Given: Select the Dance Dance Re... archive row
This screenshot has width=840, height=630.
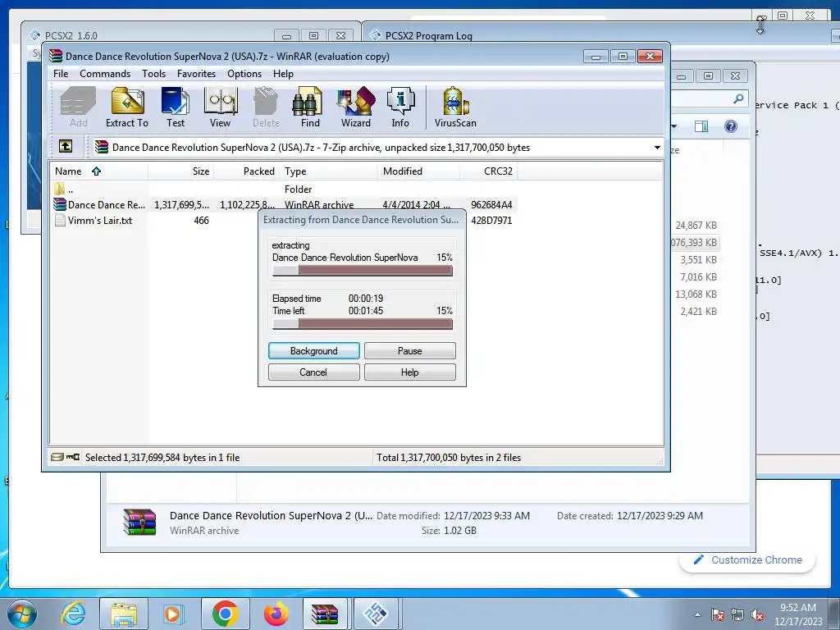Looking at the screenshot, I should coord(283,204).
